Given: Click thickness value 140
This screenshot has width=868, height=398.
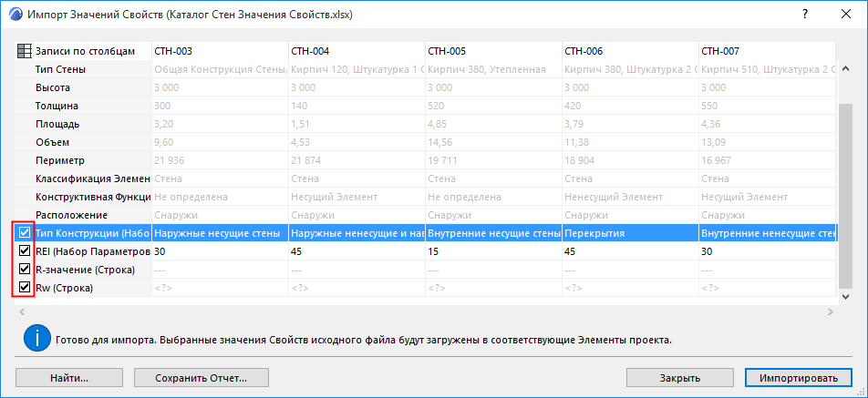Looking at the screenshot, I should pos(356,106).
